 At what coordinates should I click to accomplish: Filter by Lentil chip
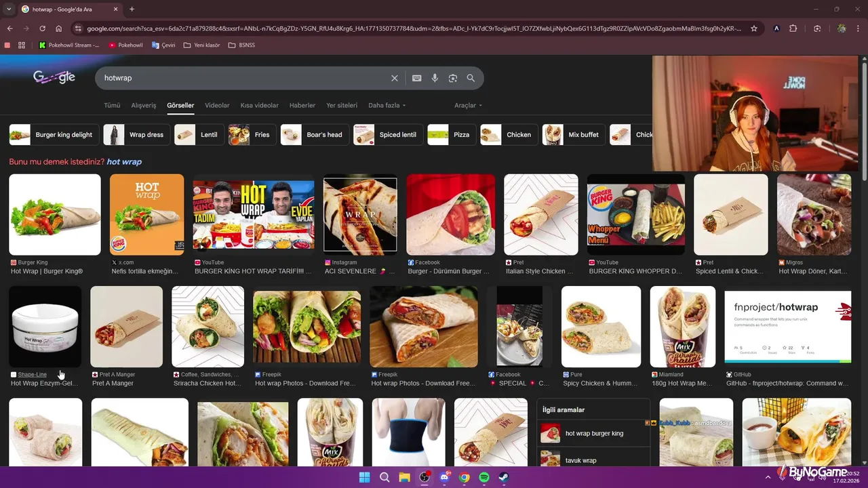(199, 135)
